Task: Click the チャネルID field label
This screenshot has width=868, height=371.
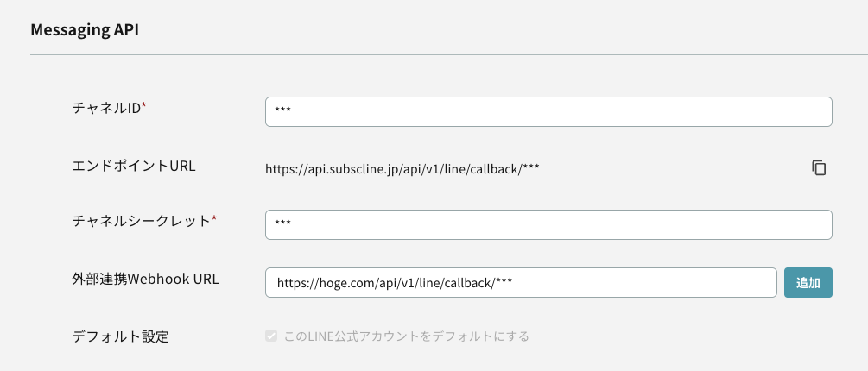Action: [106, 108]
